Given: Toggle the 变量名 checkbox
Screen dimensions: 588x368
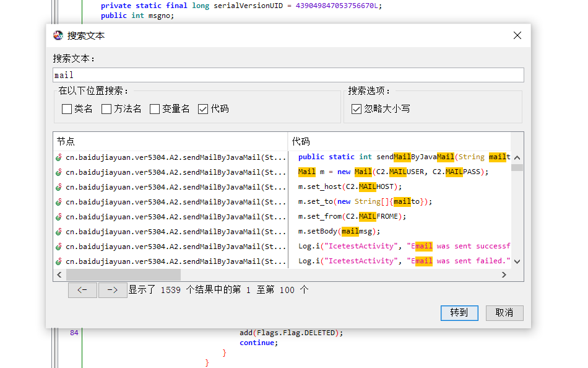Looking at the screenshot, I should [x=155, y=109].
